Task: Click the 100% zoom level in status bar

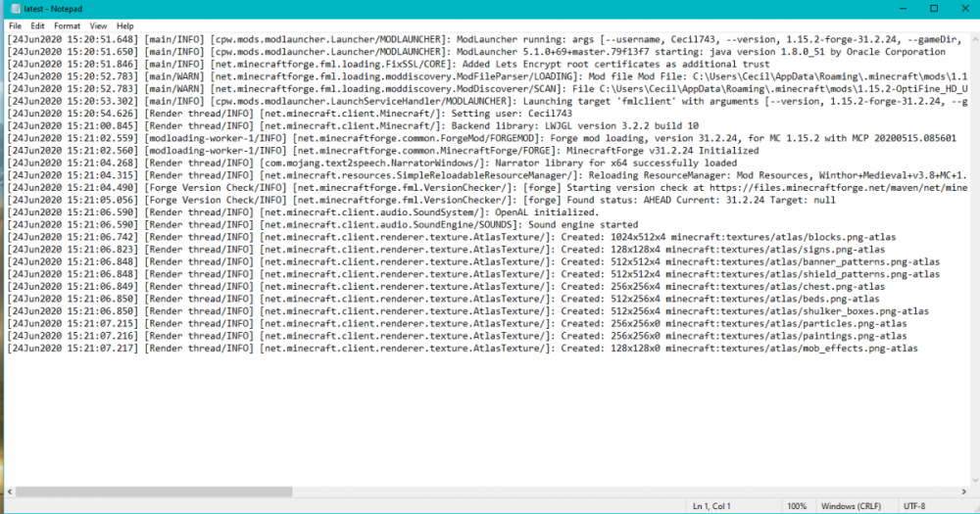Action: click(x=796, y=505)
